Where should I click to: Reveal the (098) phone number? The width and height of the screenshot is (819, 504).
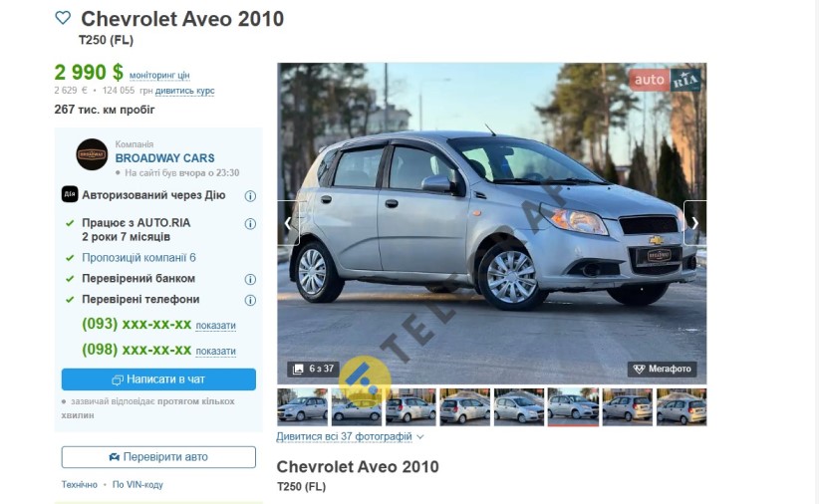216,351
